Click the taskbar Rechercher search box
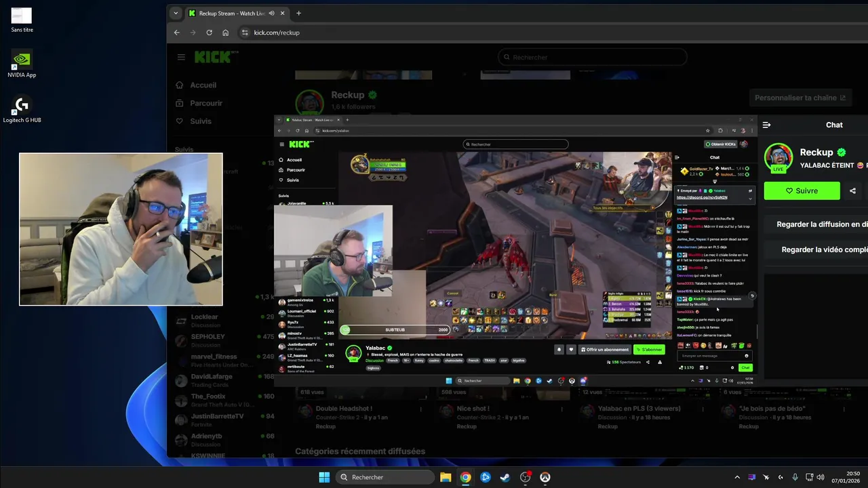The width and height of the screenshot is (868, 488). click(x=384, y=477)
